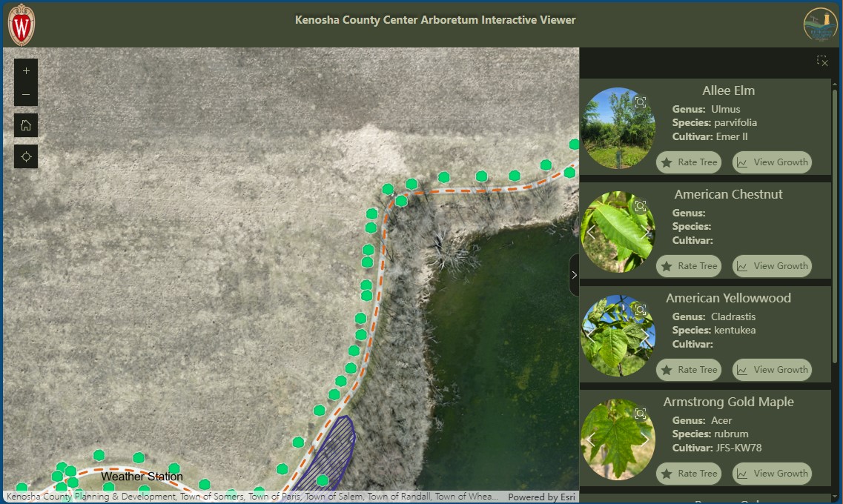Screen dimensions: 843x504
Task: Click Genus Acer text
Action: point(702,420)
